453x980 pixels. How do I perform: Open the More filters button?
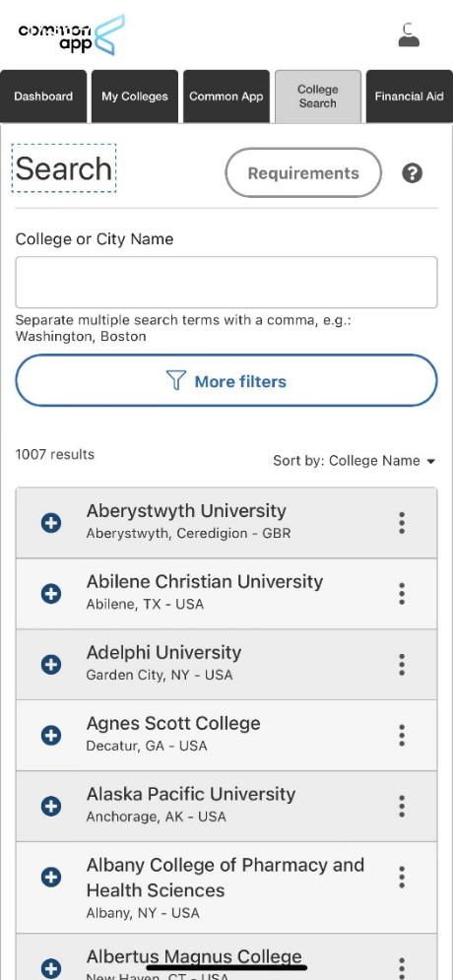(x=226, y=380)
